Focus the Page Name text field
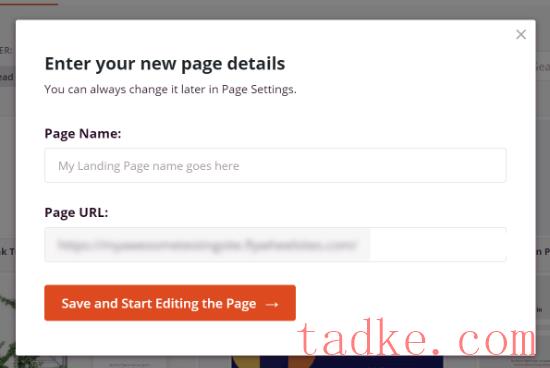The image size is (550, 368). click(x=275, y=166)
